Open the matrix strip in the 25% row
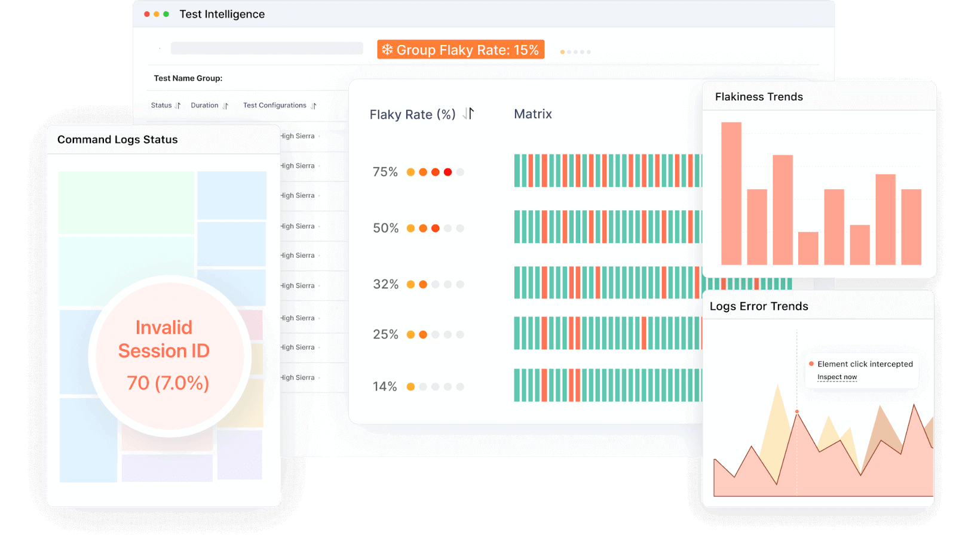Viewport: 956px width, 560px height. pos(608,333)
